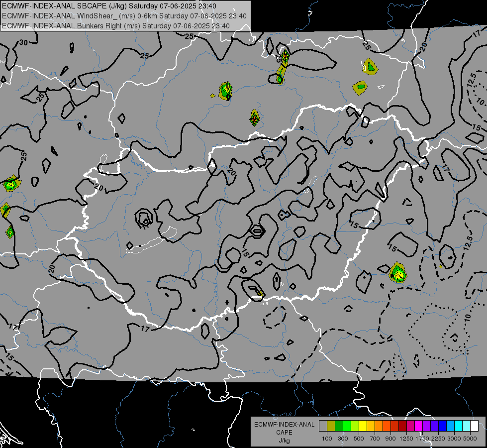Click the white swatch ending the legend
487x448 pixels.
coord(474,426)
